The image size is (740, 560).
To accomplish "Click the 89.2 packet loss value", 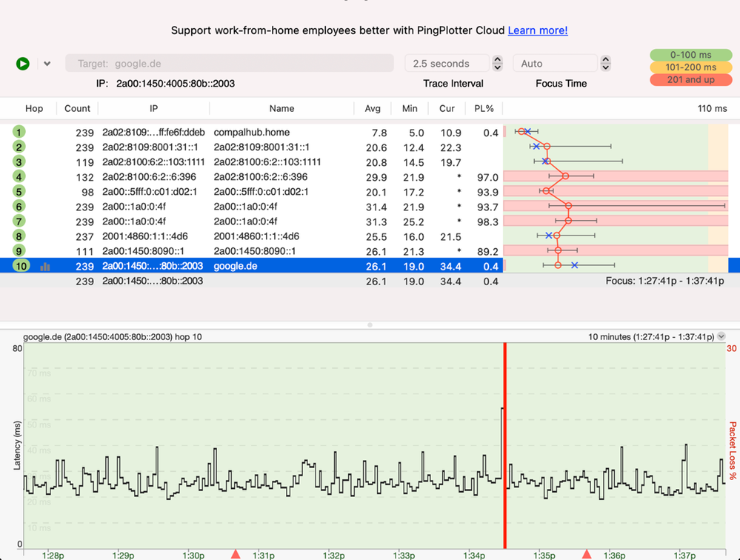I will tap(487, 251).
